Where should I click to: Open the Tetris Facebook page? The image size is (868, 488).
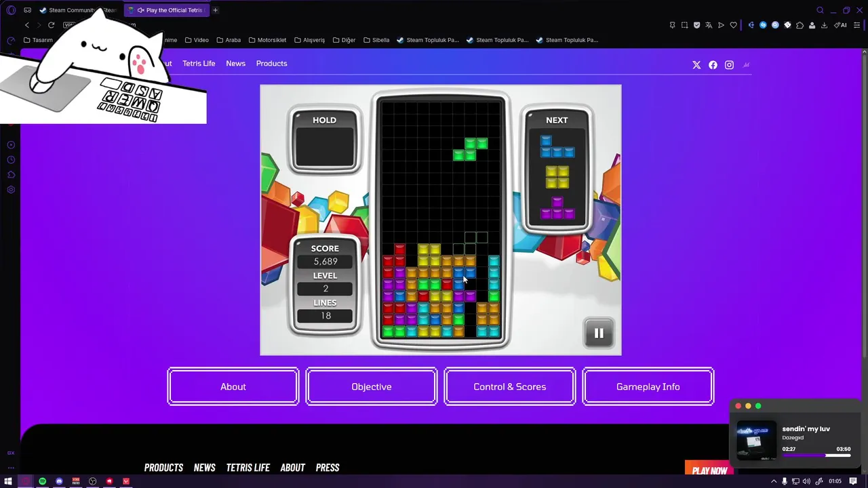(713, 65)
